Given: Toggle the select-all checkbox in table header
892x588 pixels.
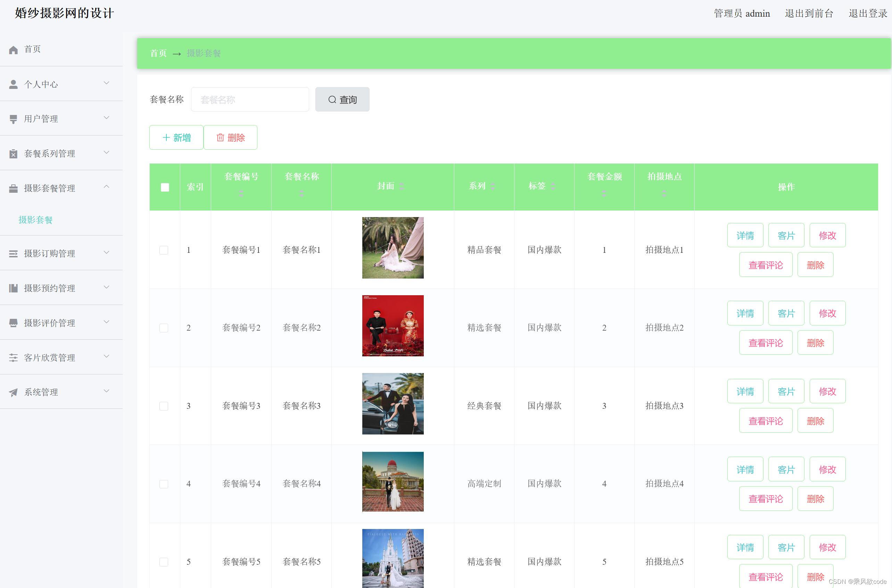Looking at the screenshot, I should (165, 187).
